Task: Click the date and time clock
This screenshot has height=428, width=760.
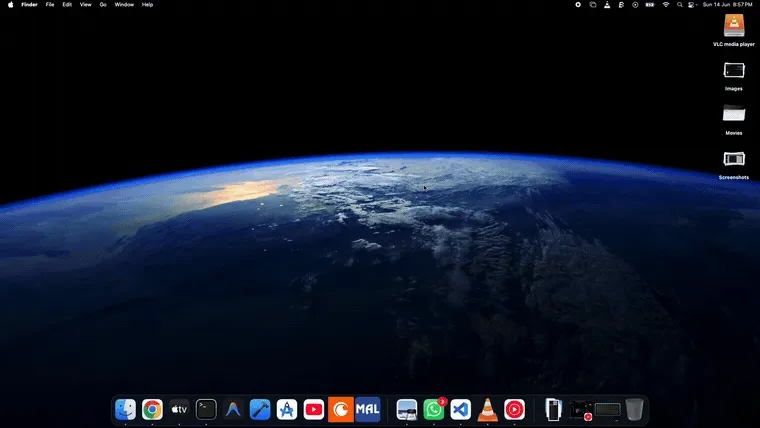Action: 728,5
